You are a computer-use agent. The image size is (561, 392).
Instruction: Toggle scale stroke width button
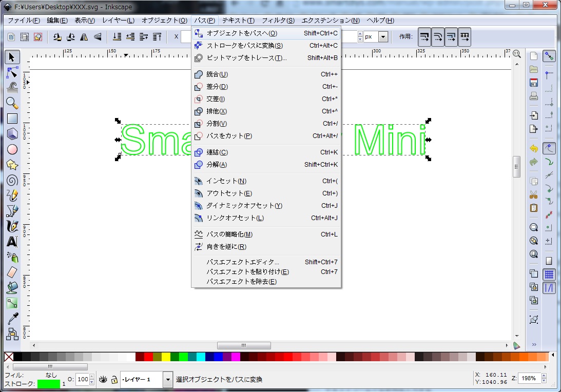424,37
